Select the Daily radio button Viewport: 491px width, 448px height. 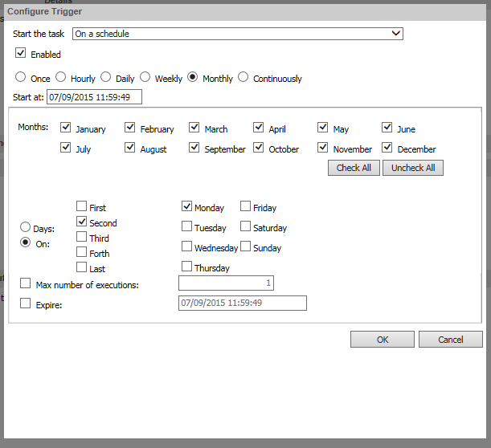[x=105, y=76]
